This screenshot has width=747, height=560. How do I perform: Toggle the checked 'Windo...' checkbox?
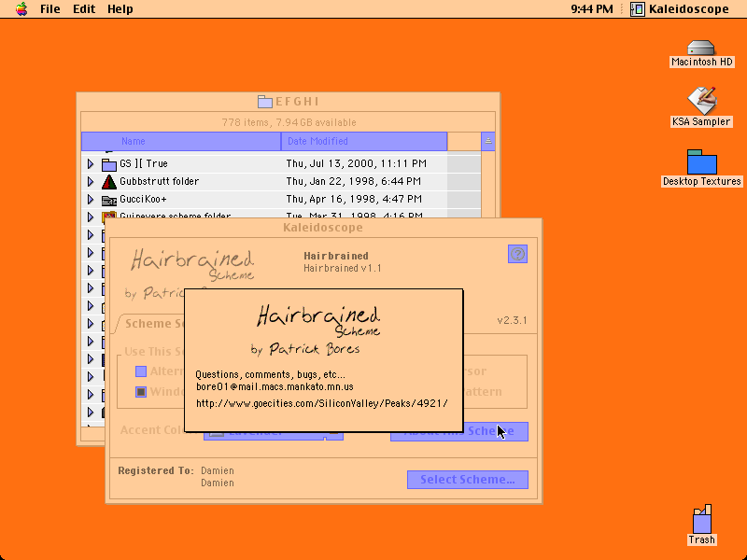pyautogui.click(x=141, y=392)
